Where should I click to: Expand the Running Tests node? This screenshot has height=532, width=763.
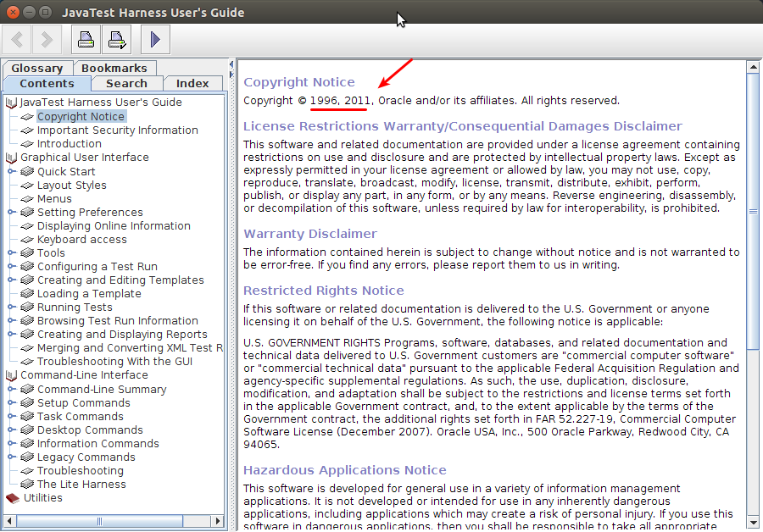tap(12, 308)
